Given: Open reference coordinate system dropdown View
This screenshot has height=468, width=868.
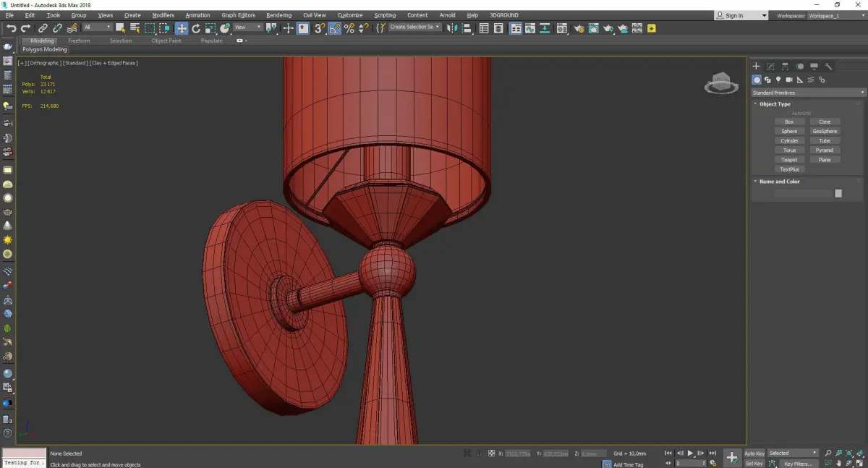Looking at the screenshot, I should (247, 27).
